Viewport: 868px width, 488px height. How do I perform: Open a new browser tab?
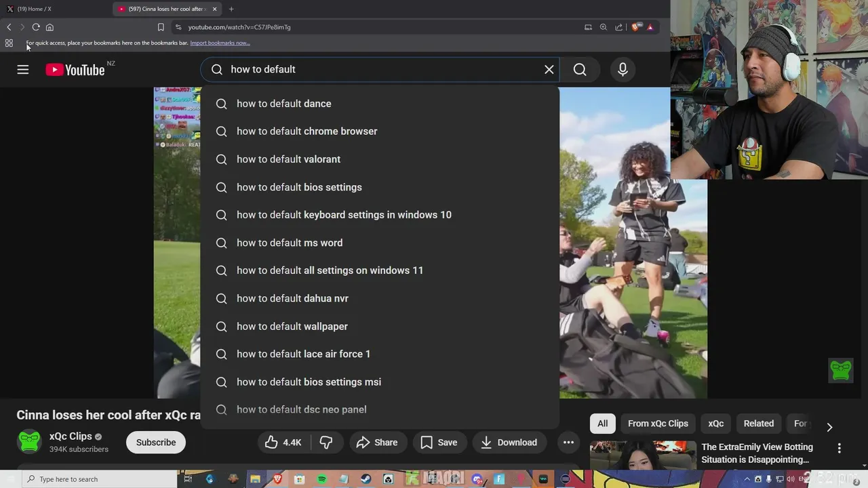pyautogui.click(x=231, y=9)
